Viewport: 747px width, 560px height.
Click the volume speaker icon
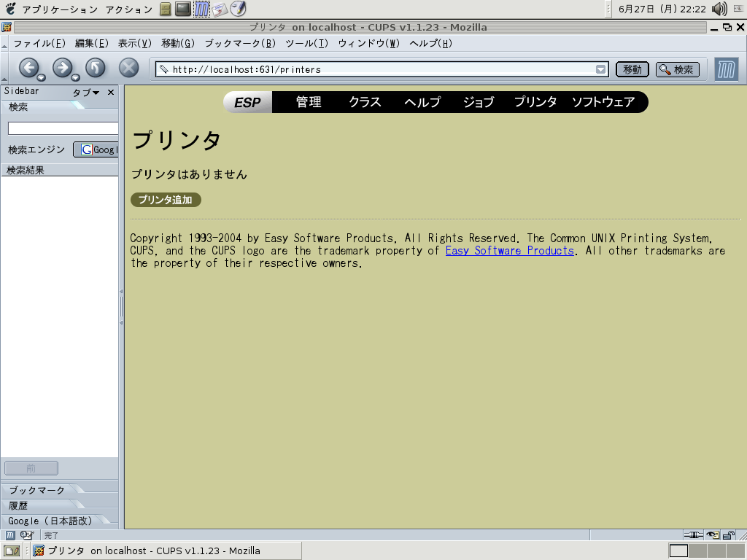[719, 9]
